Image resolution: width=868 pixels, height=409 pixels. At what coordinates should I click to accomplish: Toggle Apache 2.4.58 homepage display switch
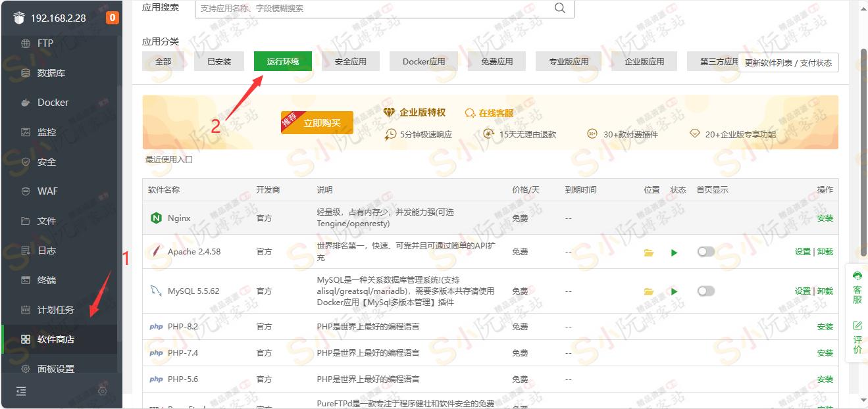[x=706, y=252]
